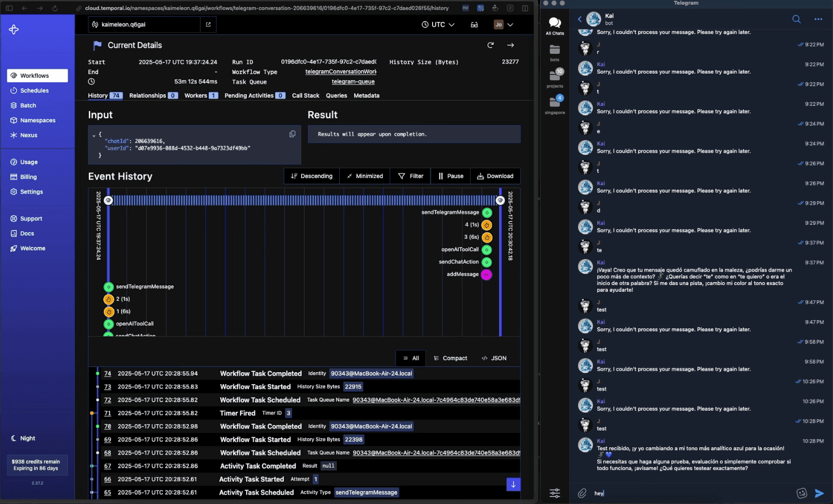Toggle Night mode in the sidebar
This screenshot has width=833, height=504.
pos(23,438)
